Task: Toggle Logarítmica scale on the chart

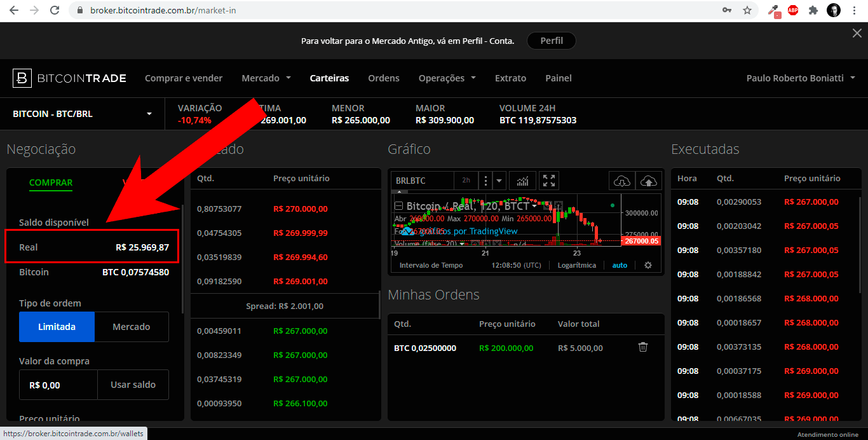Action: pos(576,265)
